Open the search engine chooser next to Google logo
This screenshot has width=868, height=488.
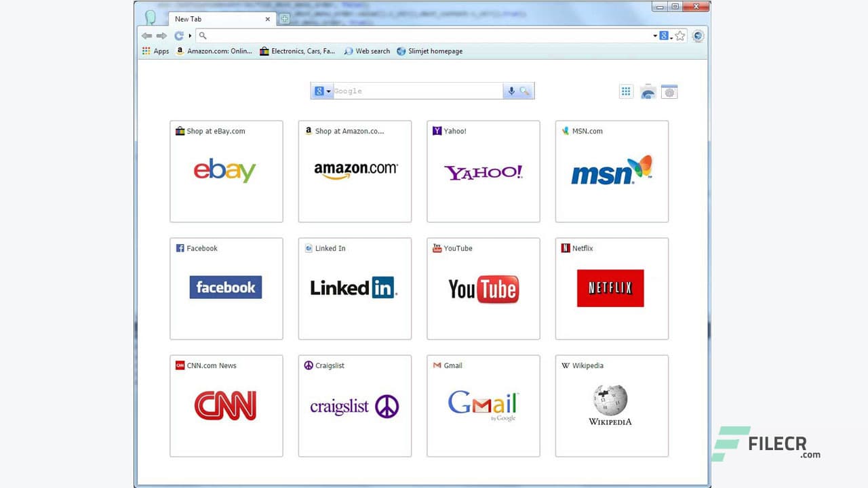321,90
